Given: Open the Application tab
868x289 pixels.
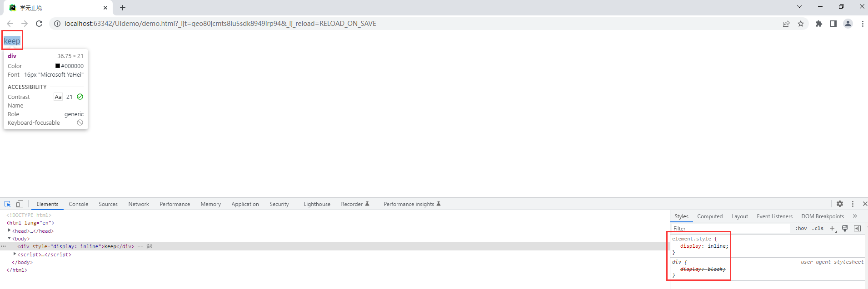Looking at the screenshot, I should pyautogui.click(x=245, y=204).
